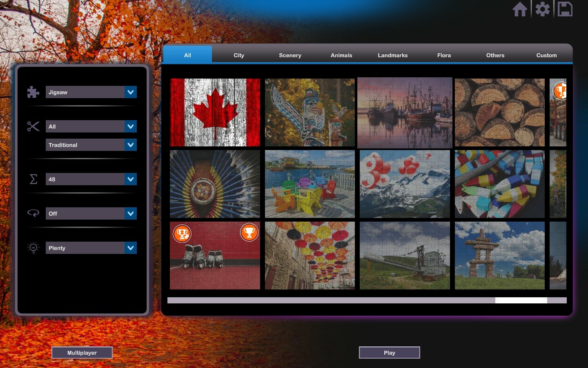Viewport: 588px width, 368px height.
Task: Go to the home screen icon
Action: [x=520, y=9]
